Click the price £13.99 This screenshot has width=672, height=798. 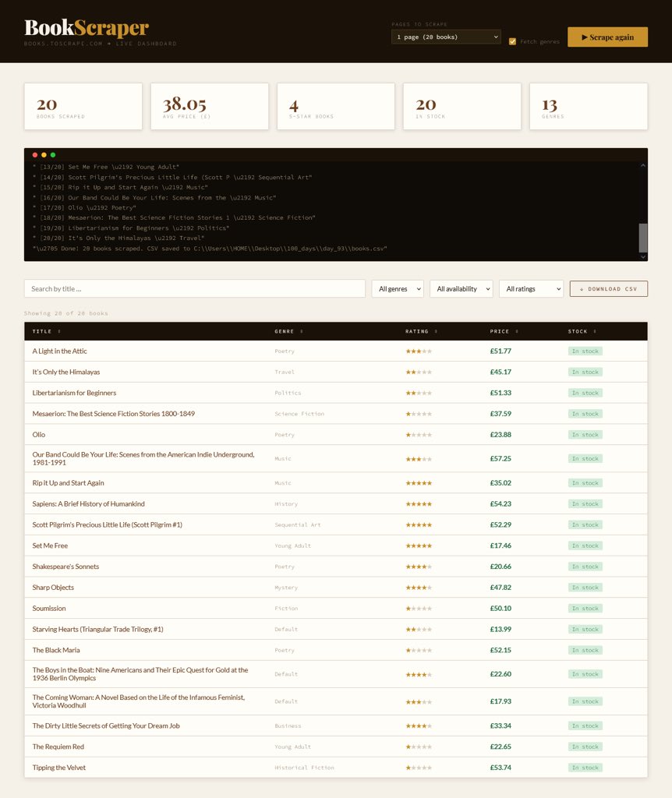pos(500,629)
